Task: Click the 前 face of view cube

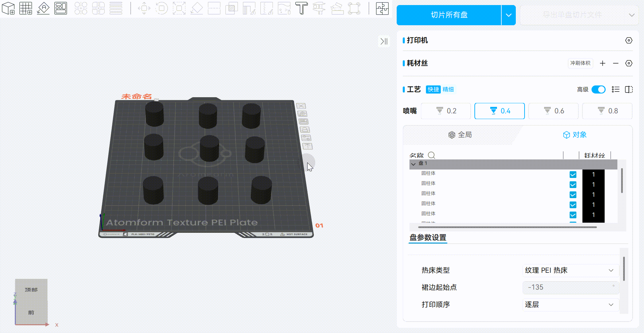Action: 31,312
